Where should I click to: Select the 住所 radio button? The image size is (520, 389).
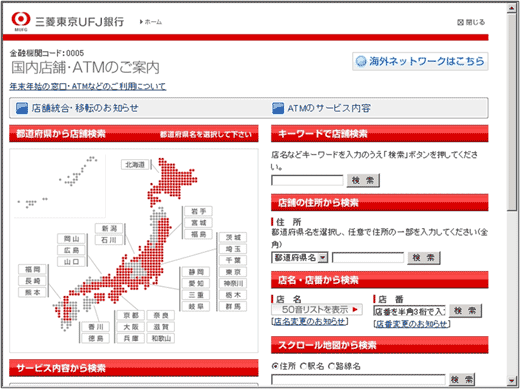click(275, 366)
